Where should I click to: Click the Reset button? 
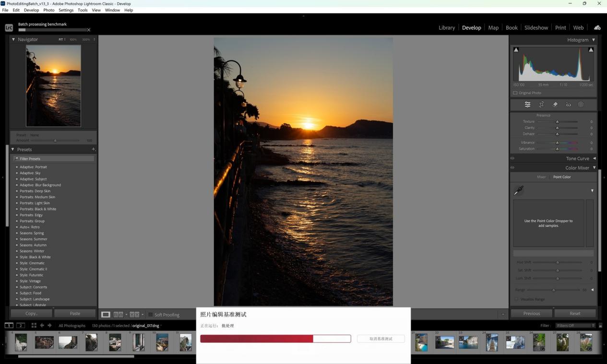[575, 313]
